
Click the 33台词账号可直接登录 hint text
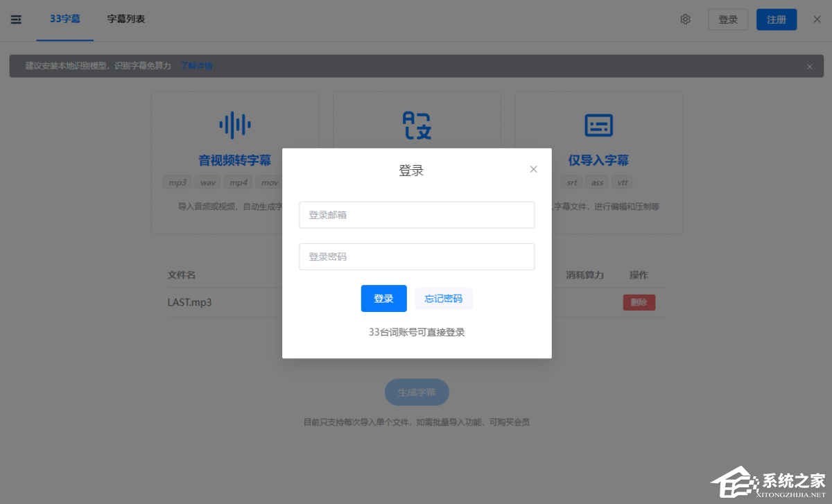click(417, 332)
